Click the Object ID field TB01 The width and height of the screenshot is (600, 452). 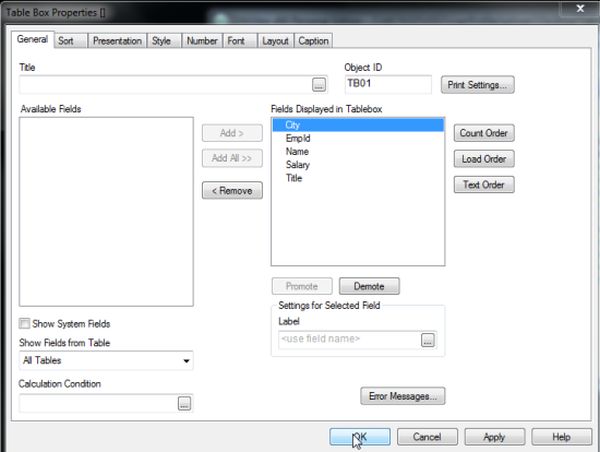click(x=388, y=84)
